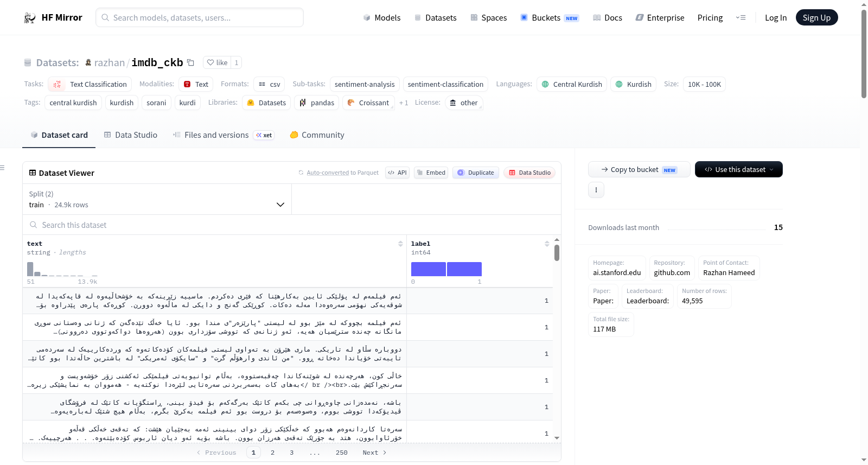Image resolution: width=868 pixels, height=465 pixels.
Task: Click the page scrollbar thumb
Action: (x=864, y=53)
